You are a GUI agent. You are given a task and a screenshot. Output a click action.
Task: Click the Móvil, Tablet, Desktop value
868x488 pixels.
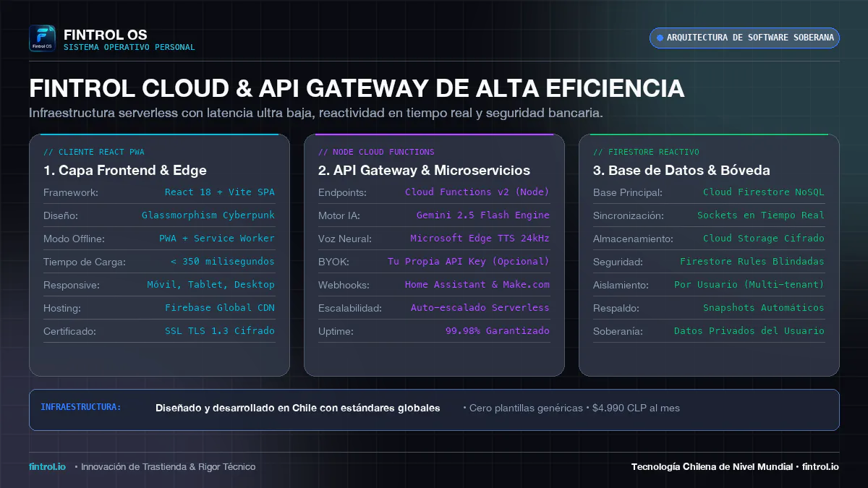[211, 285]
